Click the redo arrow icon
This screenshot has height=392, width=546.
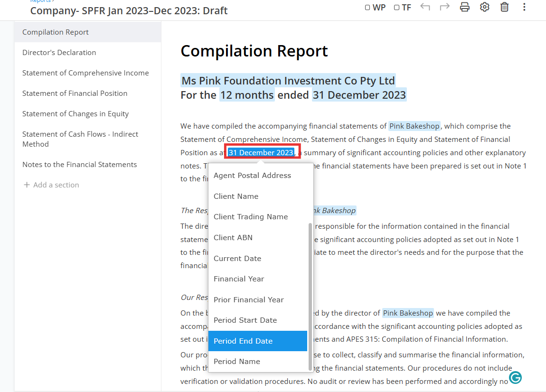click(x=445, y=7)
